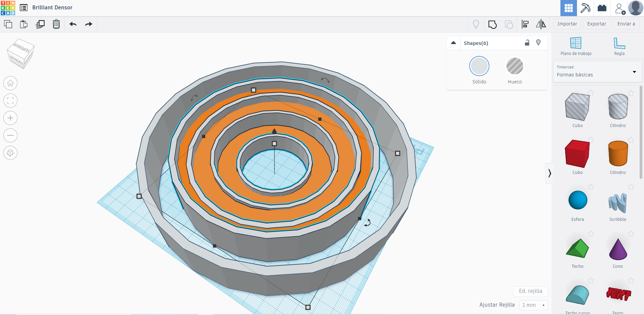644x315 pixels.
Task: Open the Bricks view
Action: coord(602,8)
